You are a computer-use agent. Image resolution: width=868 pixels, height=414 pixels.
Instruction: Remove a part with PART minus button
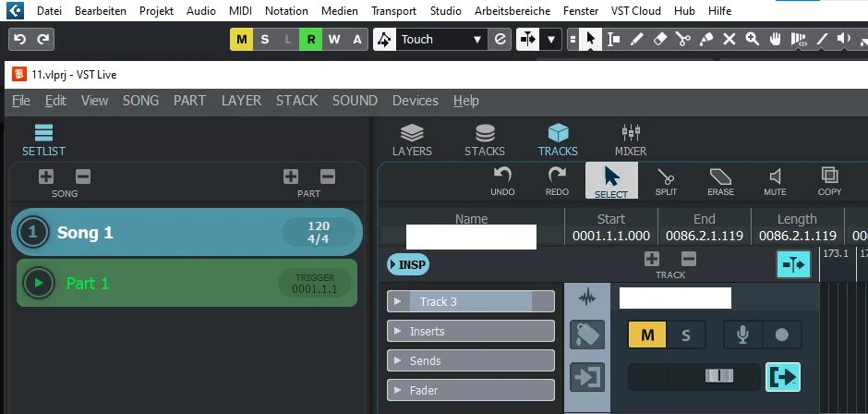328,177
